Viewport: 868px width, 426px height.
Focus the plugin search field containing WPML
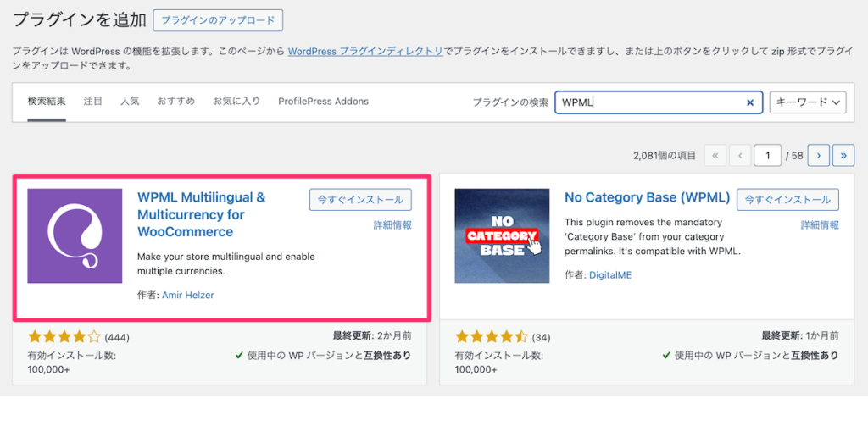point(659,102)
